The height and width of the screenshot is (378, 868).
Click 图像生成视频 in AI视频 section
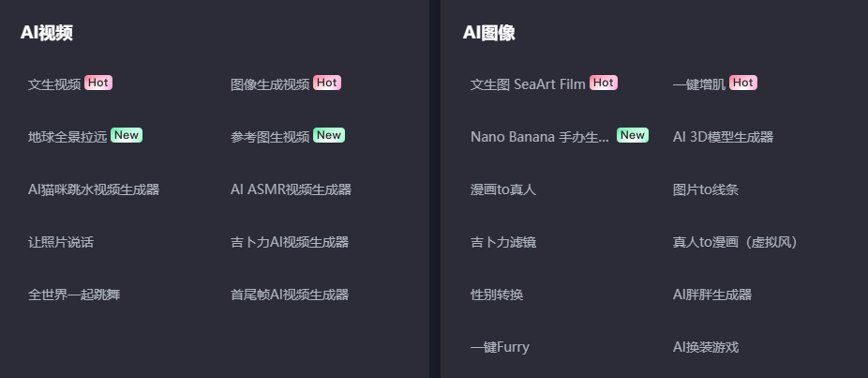point(270,84)
